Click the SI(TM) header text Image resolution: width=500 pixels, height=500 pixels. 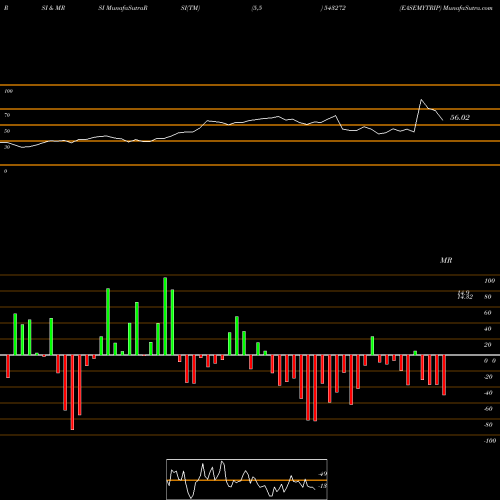(x=190, y=8)
